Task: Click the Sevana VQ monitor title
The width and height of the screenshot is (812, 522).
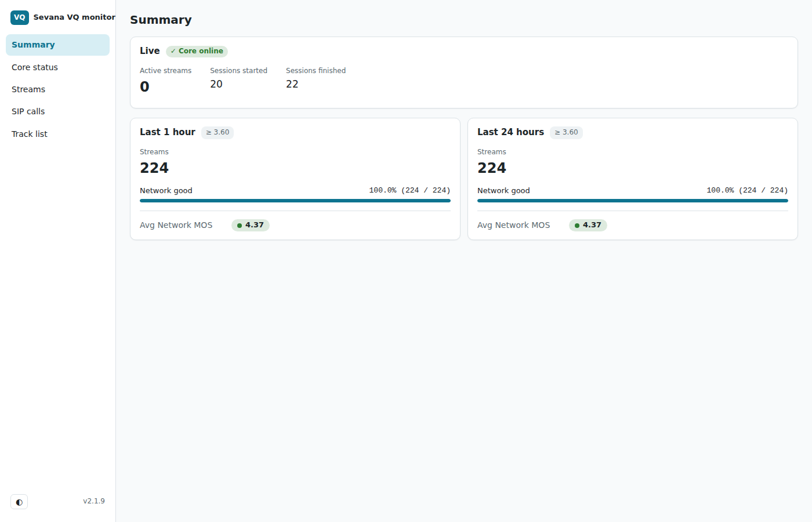Action: click(x=74, y=17)
